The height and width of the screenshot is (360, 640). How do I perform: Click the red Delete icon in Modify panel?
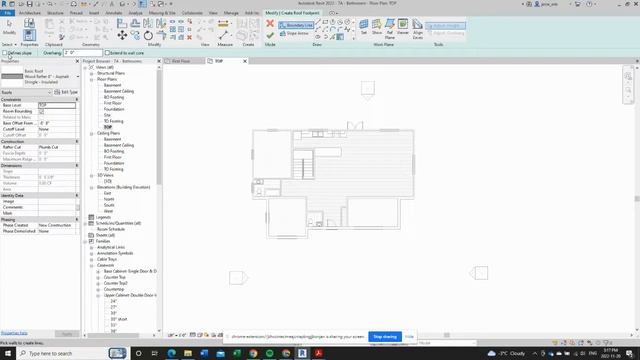tap(189, 37)
